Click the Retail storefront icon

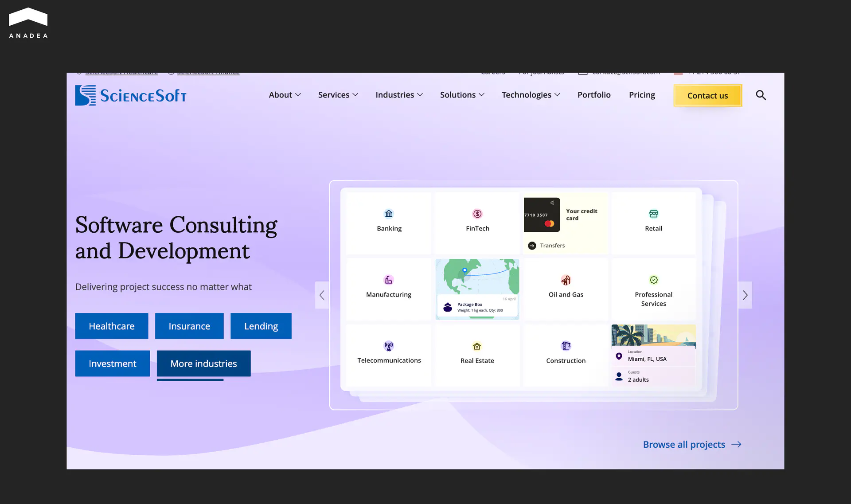[x=653, y=214]
